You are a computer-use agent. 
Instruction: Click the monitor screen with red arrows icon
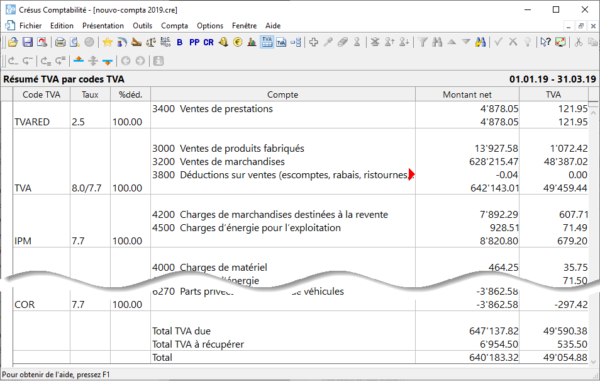coord(560,42)
